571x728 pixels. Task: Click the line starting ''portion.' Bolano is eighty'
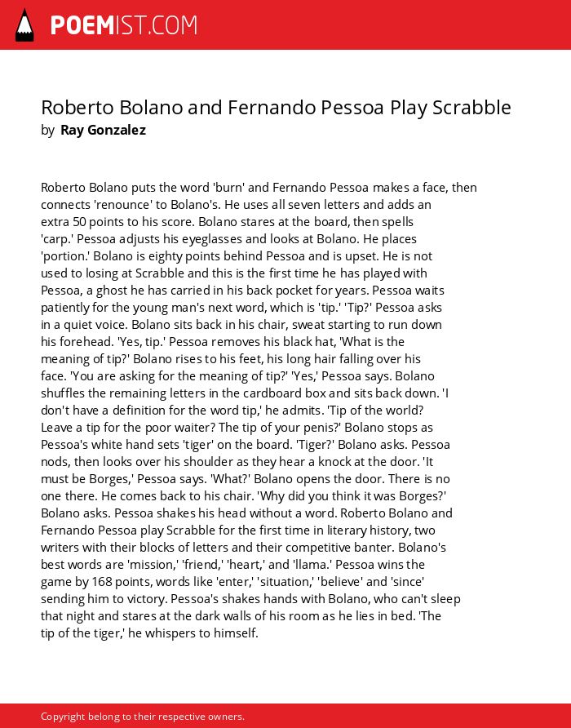coord(237,256)
